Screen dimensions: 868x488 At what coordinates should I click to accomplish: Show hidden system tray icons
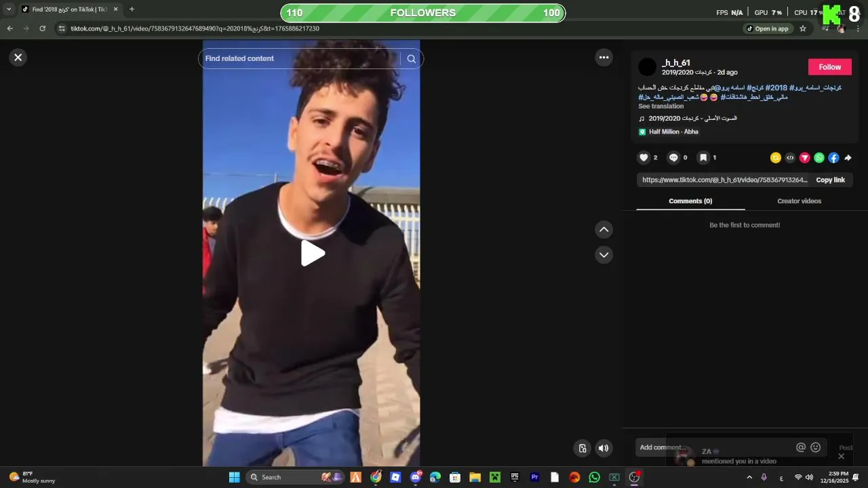(749, 477)
